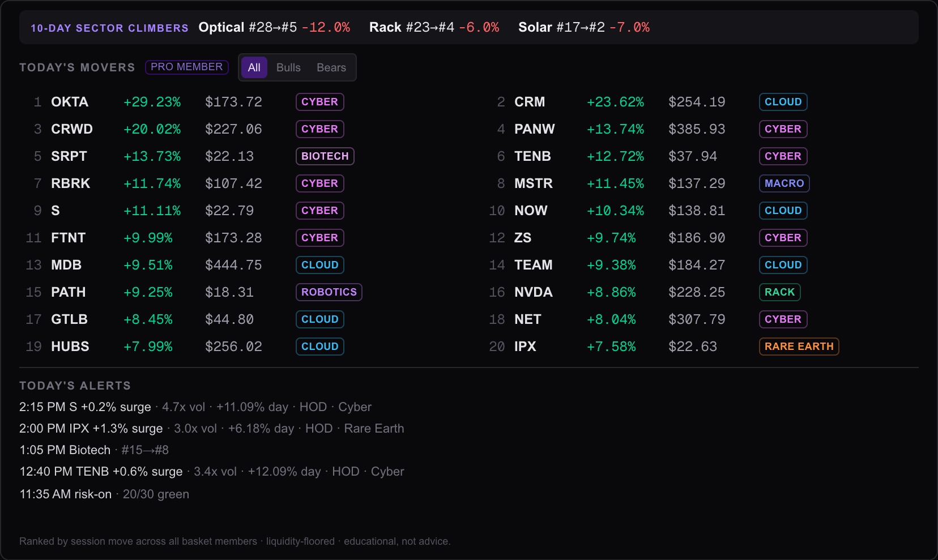Switch to the Bears tab
Viewport: 938px width, 560px height.
point(331,67)
